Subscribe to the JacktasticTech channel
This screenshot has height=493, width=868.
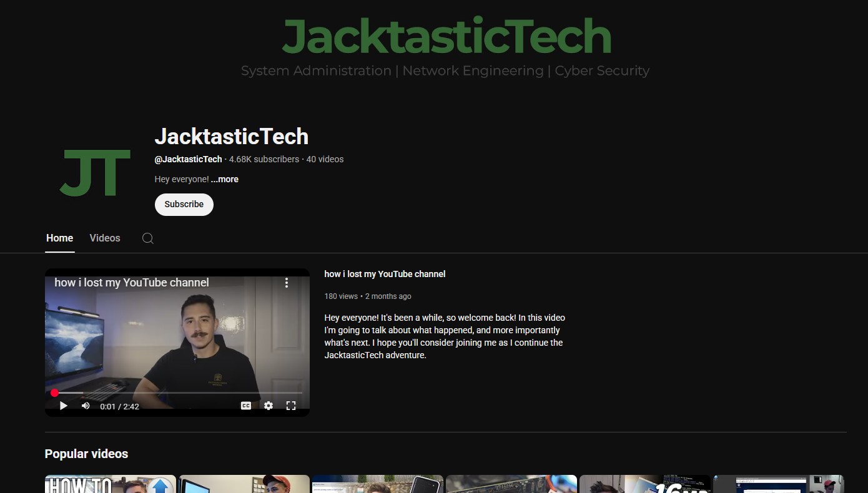(184, 204)
